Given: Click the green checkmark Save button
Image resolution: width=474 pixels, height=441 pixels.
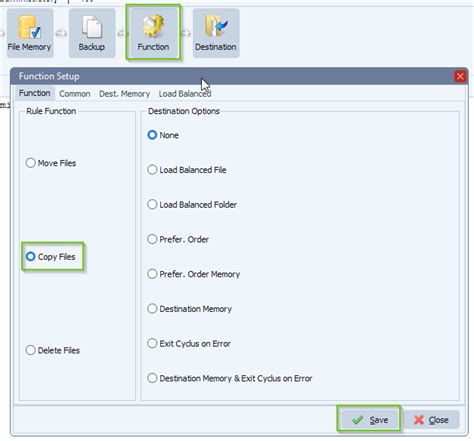Looking at the screenshot, I should [x=369, y=419].
